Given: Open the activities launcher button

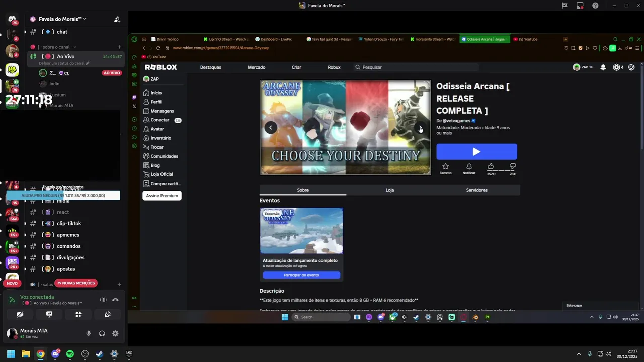Looking at the screenshot, I should (78, 314).
